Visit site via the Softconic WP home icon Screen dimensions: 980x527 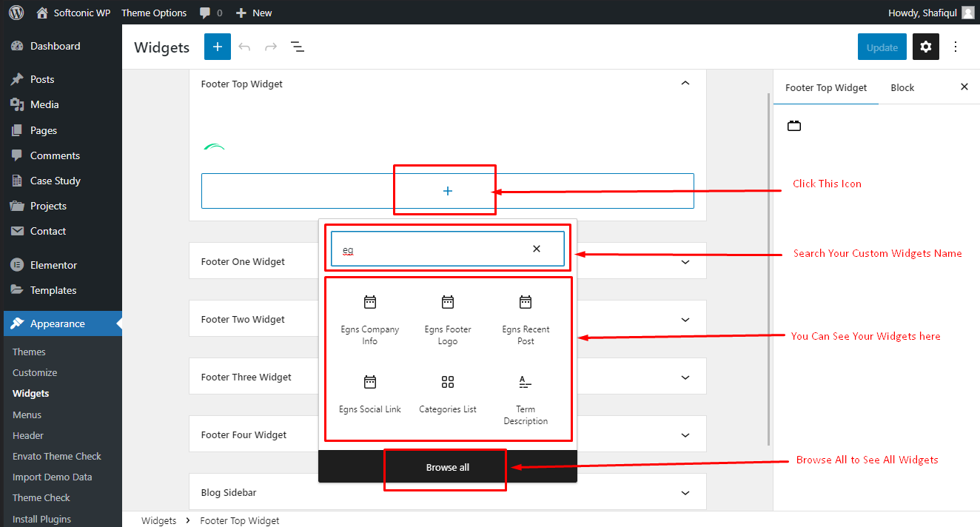click(42, 13)
